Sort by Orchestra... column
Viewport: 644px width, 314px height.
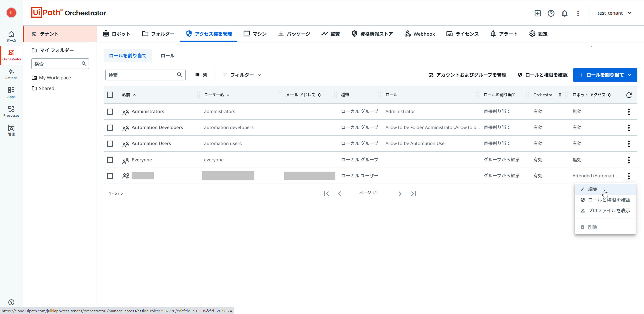coord(547,95)
